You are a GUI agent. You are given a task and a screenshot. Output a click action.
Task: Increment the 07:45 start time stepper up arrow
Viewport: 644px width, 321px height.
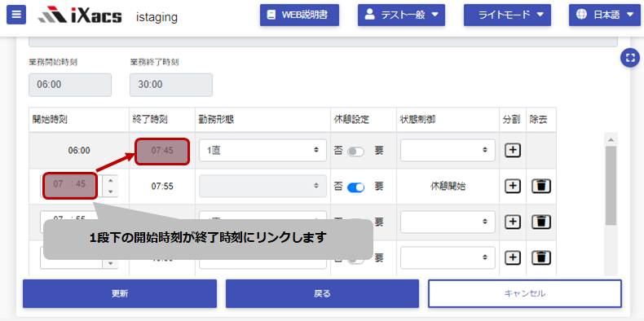pyautogui.click(x=110, y=181)
